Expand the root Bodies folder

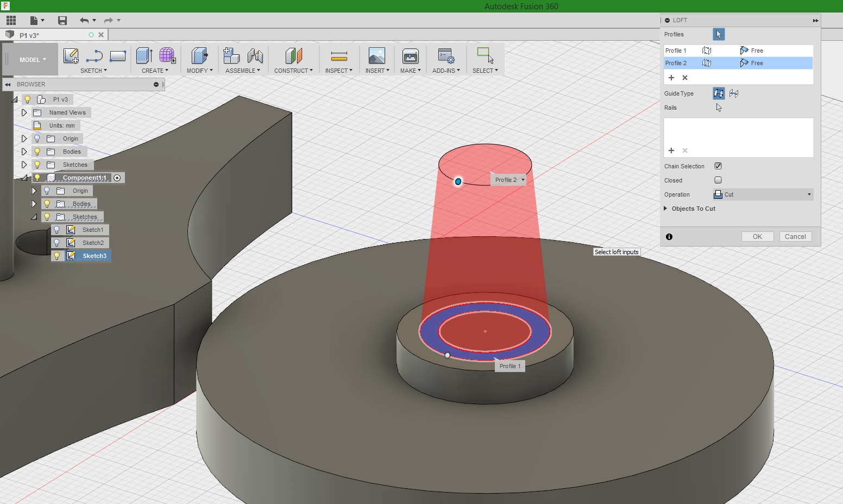pos(24,152)
